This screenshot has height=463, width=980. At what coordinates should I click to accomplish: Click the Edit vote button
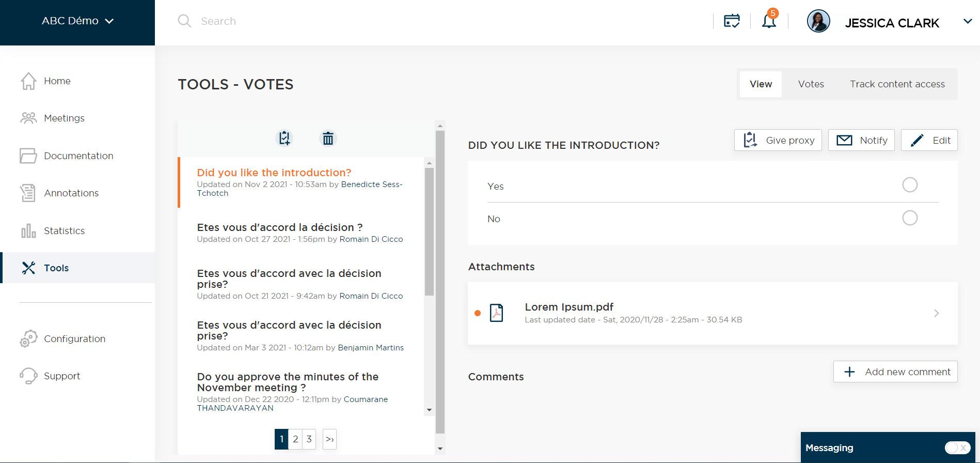point(929,141)
